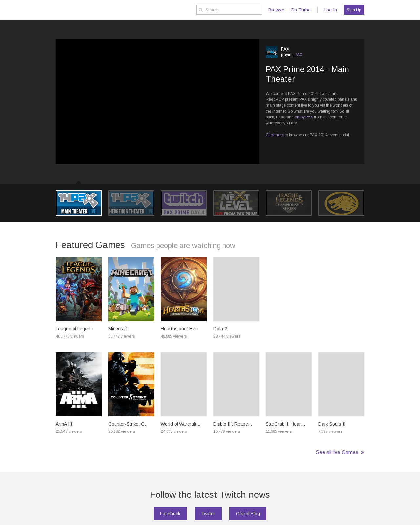Screen dimensions: 420x525
Task: Click the Log In link
Action: pyautogui.click(x=330, y=10)
